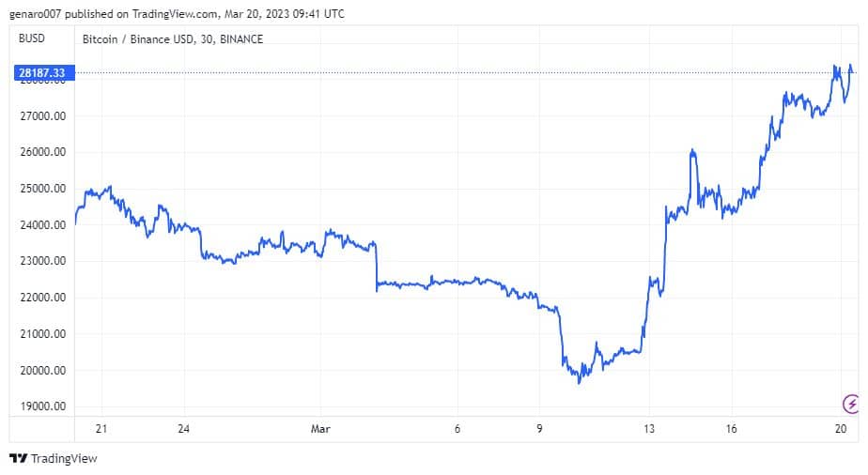Click the 9 date marker
868x475 pixels.
point(539,429)
